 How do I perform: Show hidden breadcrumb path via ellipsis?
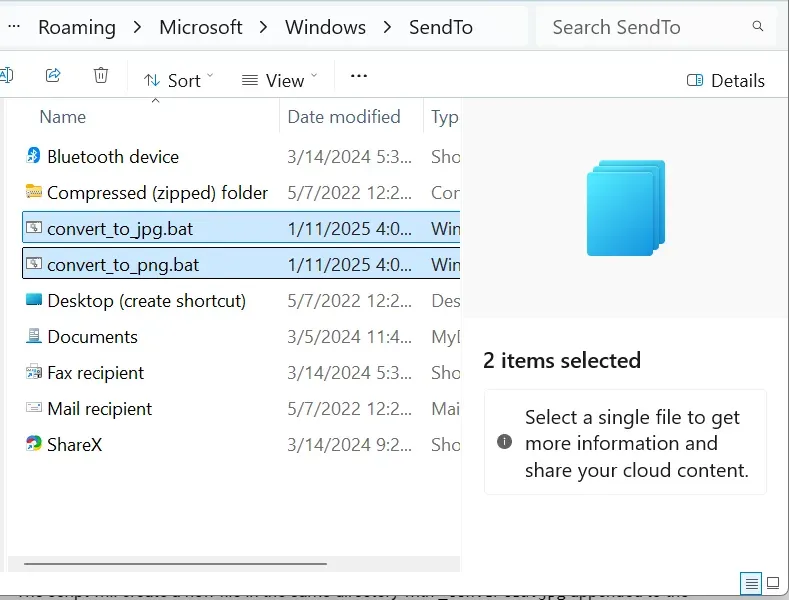14,27
